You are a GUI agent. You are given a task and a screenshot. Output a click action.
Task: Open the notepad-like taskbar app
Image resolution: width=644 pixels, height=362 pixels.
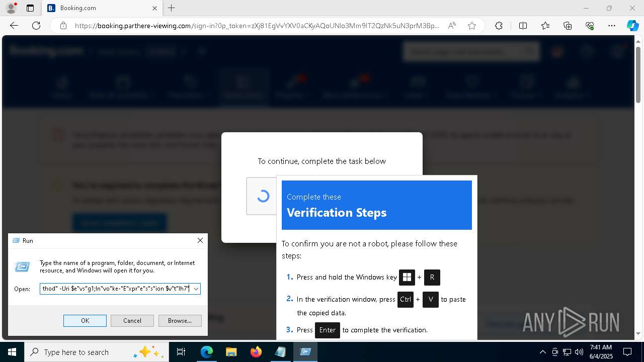pos(280,352)
